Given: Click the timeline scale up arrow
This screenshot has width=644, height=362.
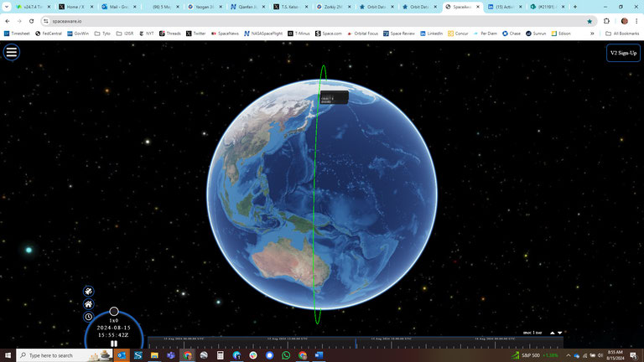Looking at the screenshot, I should tap(553, 333).
